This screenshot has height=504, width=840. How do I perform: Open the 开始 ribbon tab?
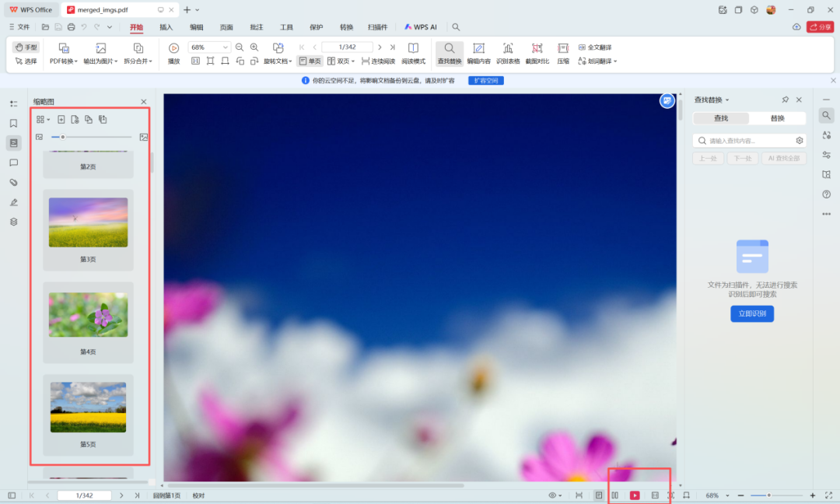(137, 26)
